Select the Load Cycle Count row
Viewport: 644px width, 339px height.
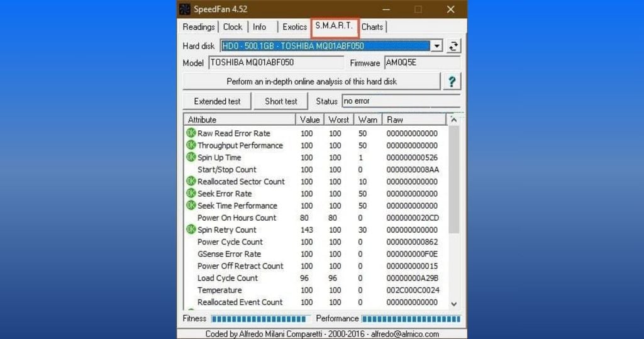tap(316, 278)
